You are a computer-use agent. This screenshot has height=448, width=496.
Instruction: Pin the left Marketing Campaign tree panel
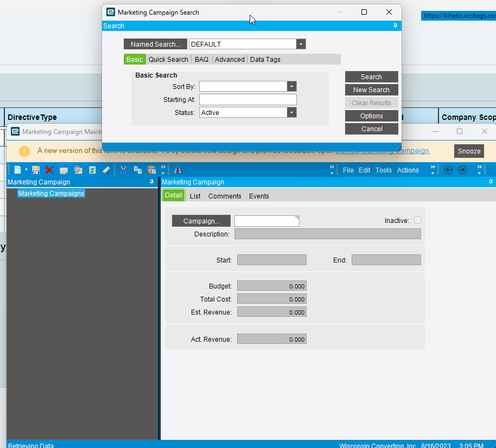point(151,182)
